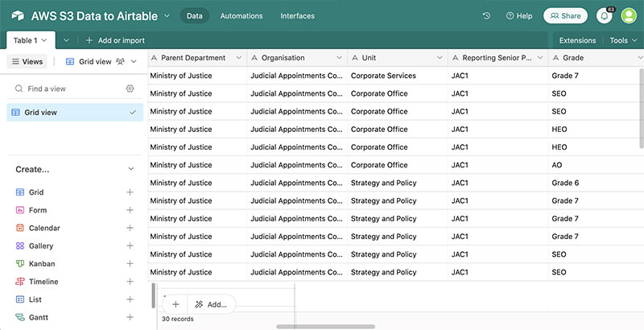Create a Gallery view
This screenshot has width=644, height=330.
click(x=75, y=245)
